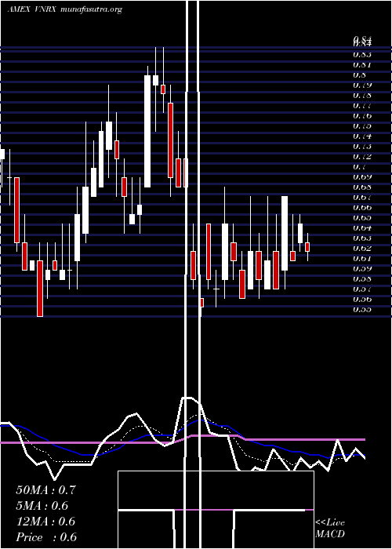The width and height of the screenshot is (392, 549).
Task: Click the 0.78 price axis label
Action: 362,95
